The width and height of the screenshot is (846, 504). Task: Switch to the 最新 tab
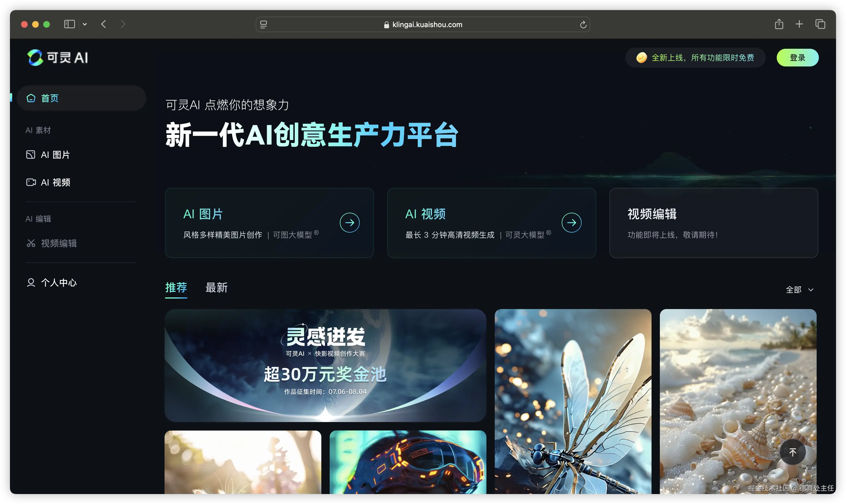tap(216, 288)
